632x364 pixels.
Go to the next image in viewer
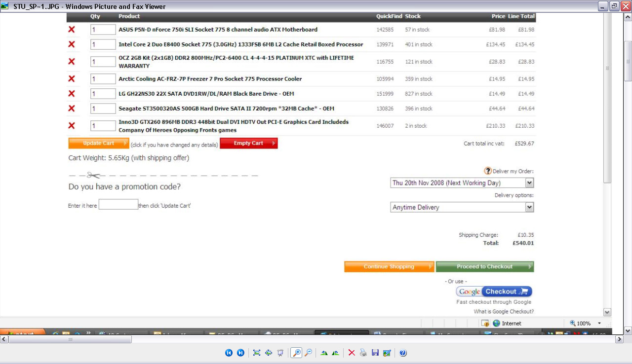click(240, 353)
